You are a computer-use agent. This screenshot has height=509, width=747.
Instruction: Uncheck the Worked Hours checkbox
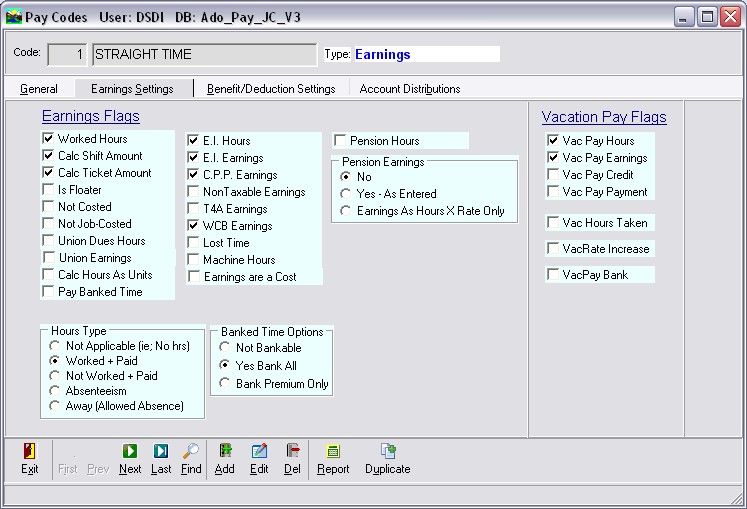(48, 139)
